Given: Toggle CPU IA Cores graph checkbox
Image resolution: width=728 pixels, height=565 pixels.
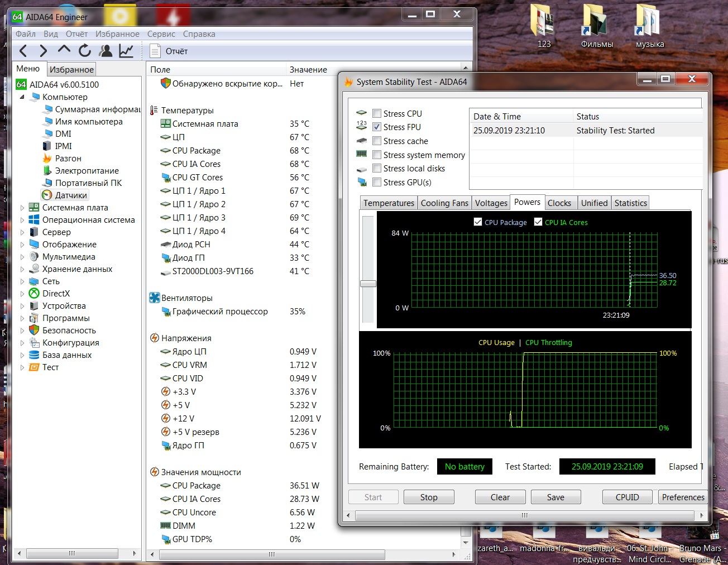Looking at the screenshot, I should (x=538, y=222).
